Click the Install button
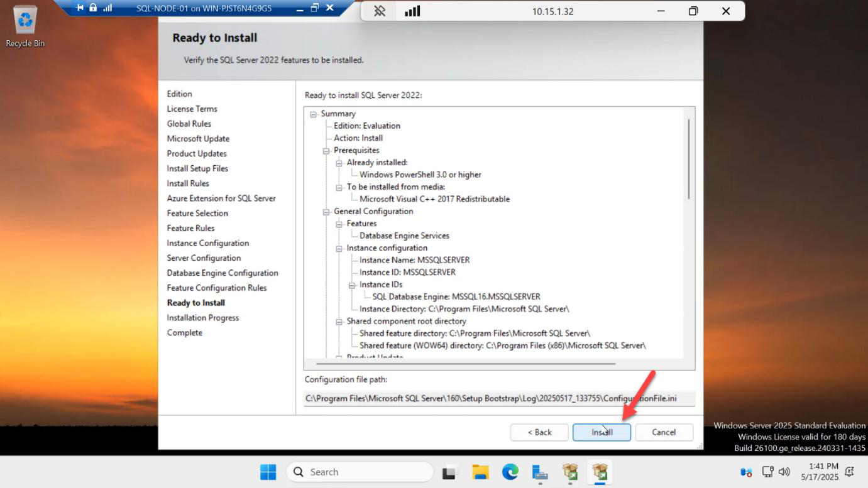 coord(602,432)
